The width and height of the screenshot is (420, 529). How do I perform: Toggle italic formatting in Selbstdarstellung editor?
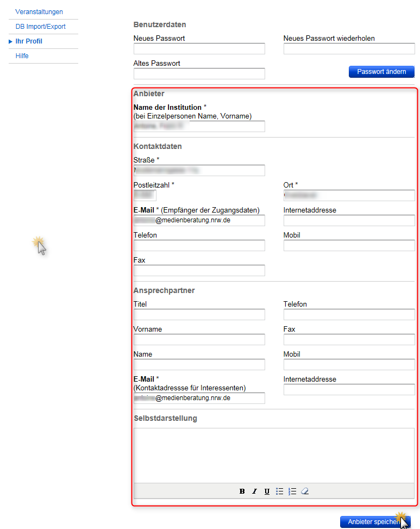[254, 491]
